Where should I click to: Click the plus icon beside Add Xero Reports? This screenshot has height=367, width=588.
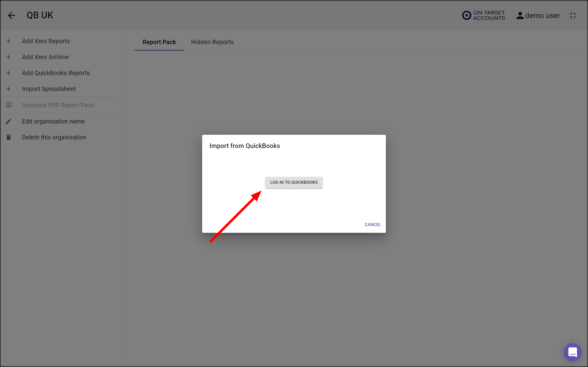coord(9,41)
